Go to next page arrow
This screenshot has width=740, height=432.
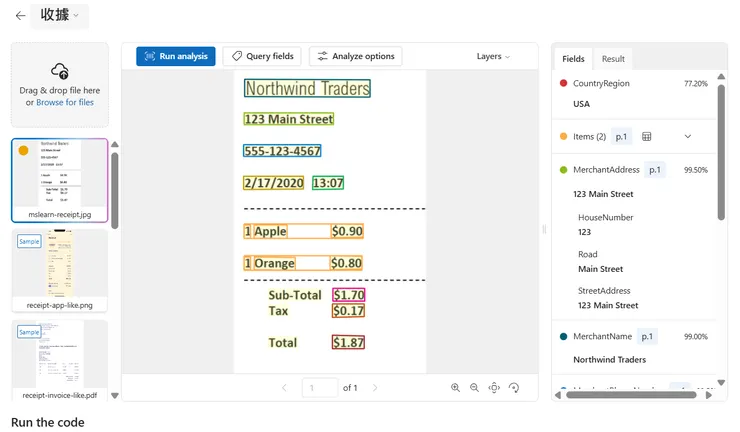pyautogui.click(x=375, y=388)
